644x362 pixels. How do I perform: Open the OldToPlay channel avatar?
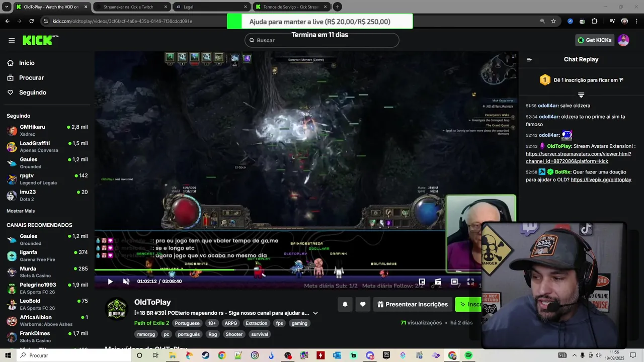tap(116, 309)
